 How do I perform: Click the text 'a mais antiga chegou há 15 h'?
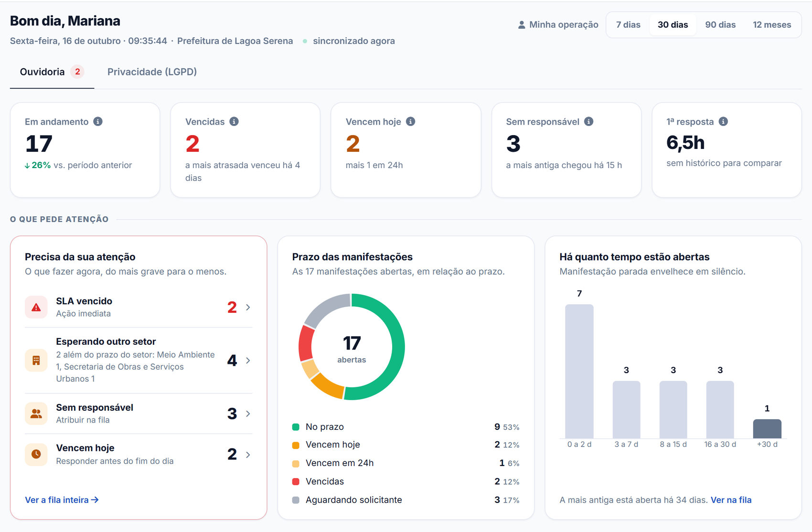pyautogui.click(x=564, y=165)
